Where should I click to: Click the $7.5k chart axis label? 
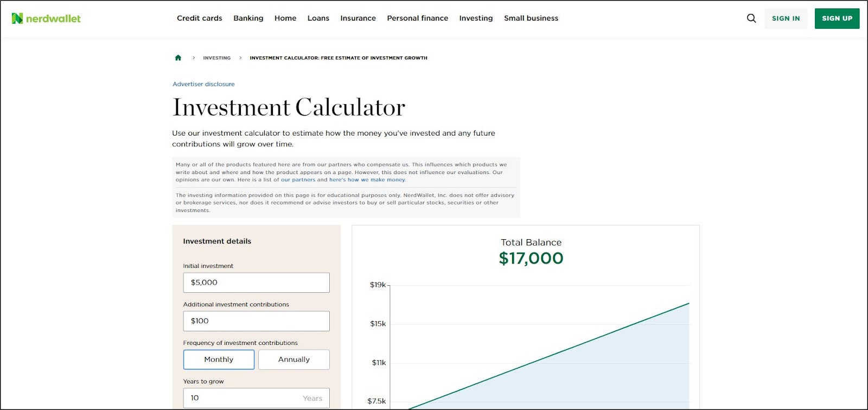[376, 401]
